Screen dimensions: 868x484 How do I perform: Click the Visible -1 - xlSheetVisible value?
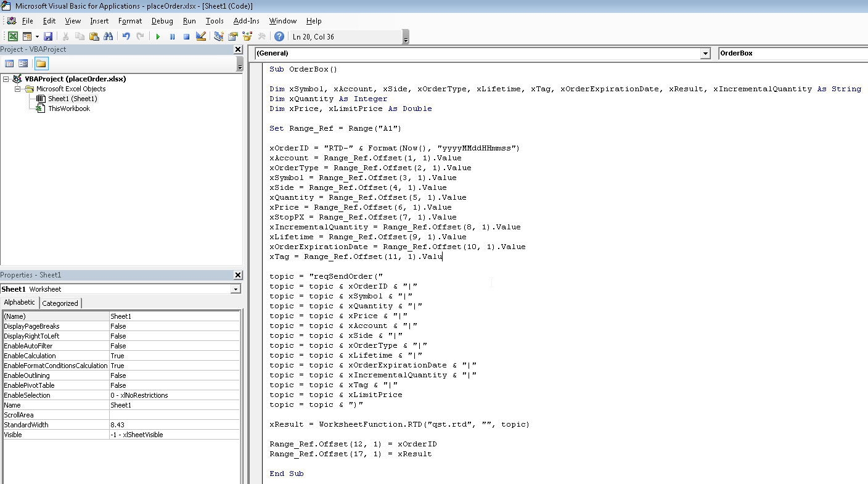click(x=174, y=435)
